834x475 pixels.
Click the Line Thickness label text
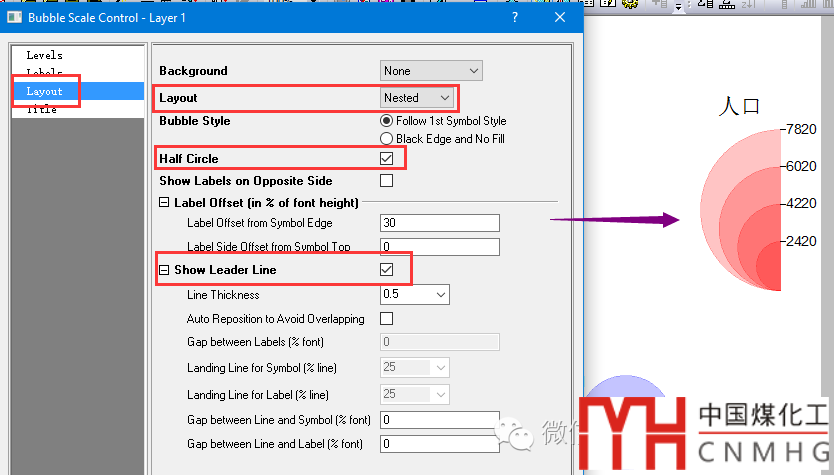tap(223, 295)
